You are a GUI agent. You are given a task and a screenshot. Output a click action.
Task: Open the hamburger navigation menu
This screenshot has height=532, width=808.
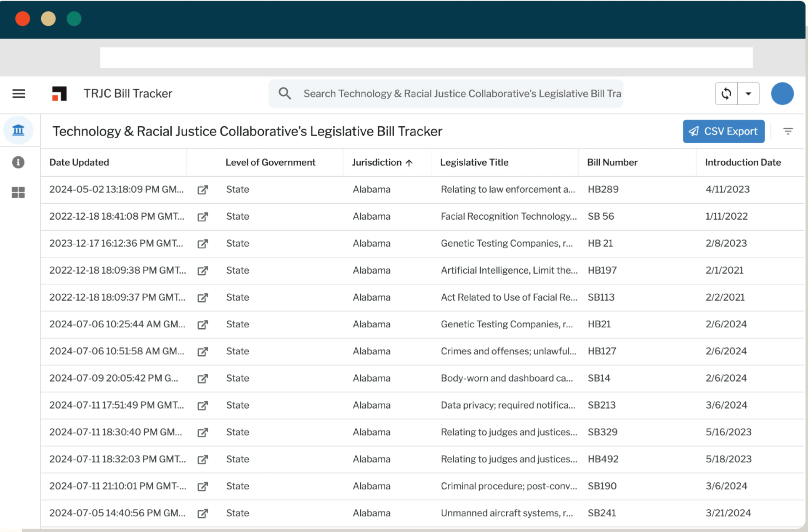point(19,93)
